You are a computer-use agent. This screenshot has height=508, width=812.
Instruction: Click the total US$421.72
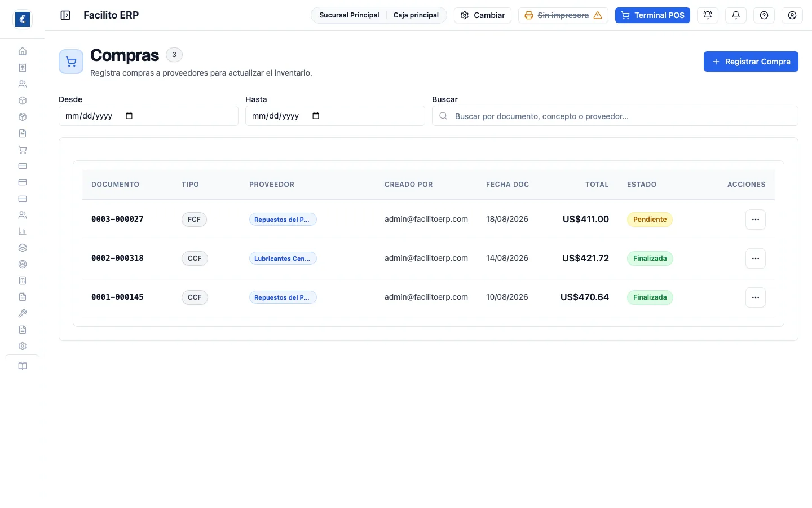[585, 258]
